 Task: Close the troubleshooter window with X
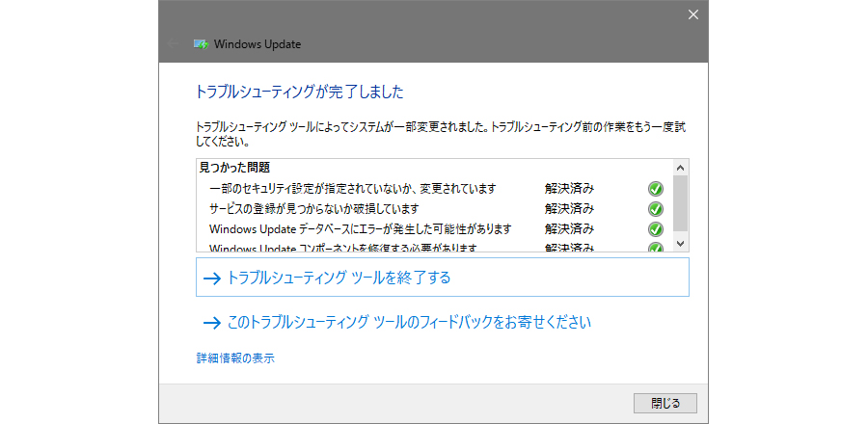[x=692, y=13]
